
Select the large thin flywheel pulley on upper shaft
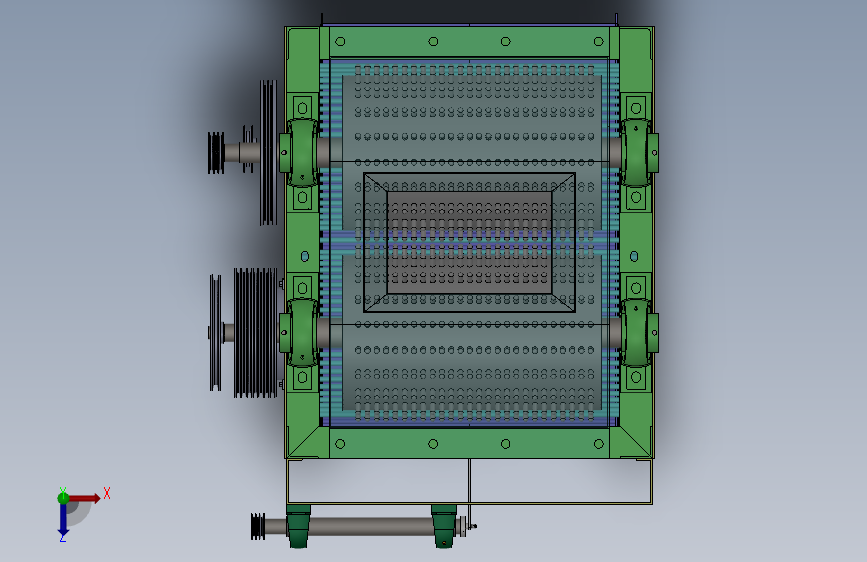pos(268,153)
